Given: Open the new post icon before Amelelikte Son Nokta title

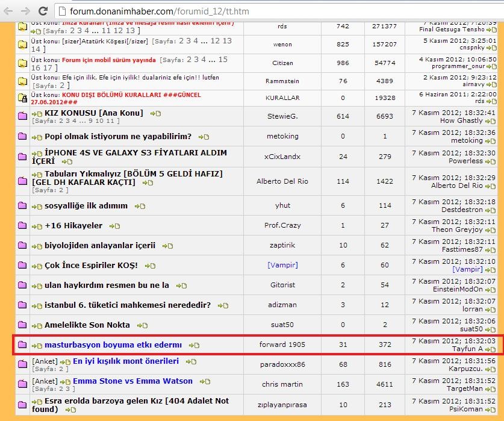Looking at the screenshot, I should click(37, 326).
